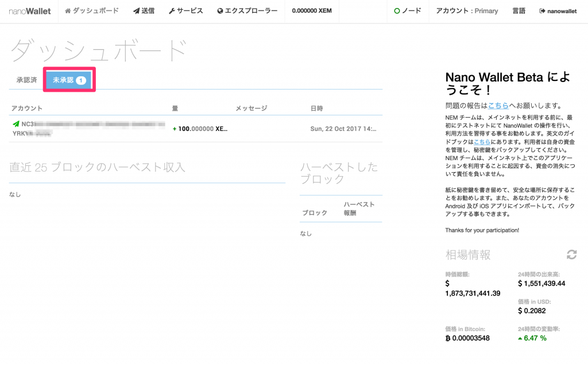Viewport: 588px width, 365px height.
Task: Click the home icon beside ダッシュボード
Action: pos(68,11)
